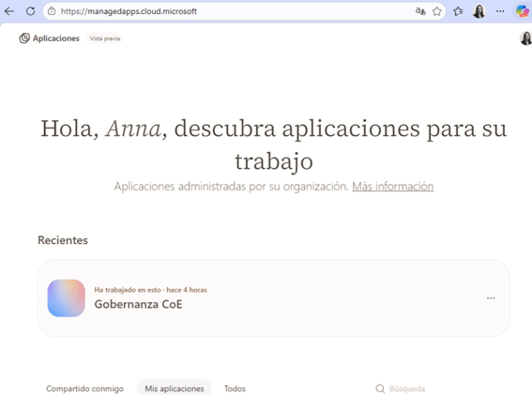This screenshot has height=395, width=532.
Task: Open more options for Gobernanza CoE
Action: click(491, 298)
